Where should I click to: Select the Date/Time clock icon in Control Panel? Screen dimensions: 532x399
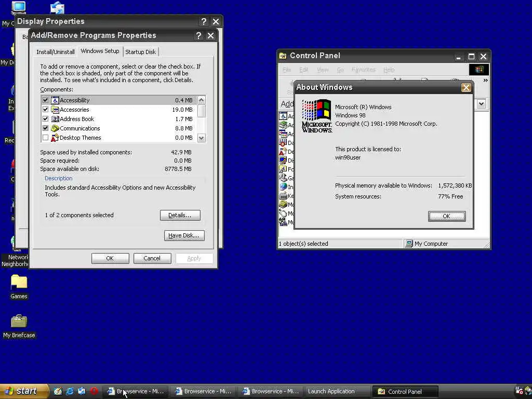pyautogui.click(x=283, y=142)
